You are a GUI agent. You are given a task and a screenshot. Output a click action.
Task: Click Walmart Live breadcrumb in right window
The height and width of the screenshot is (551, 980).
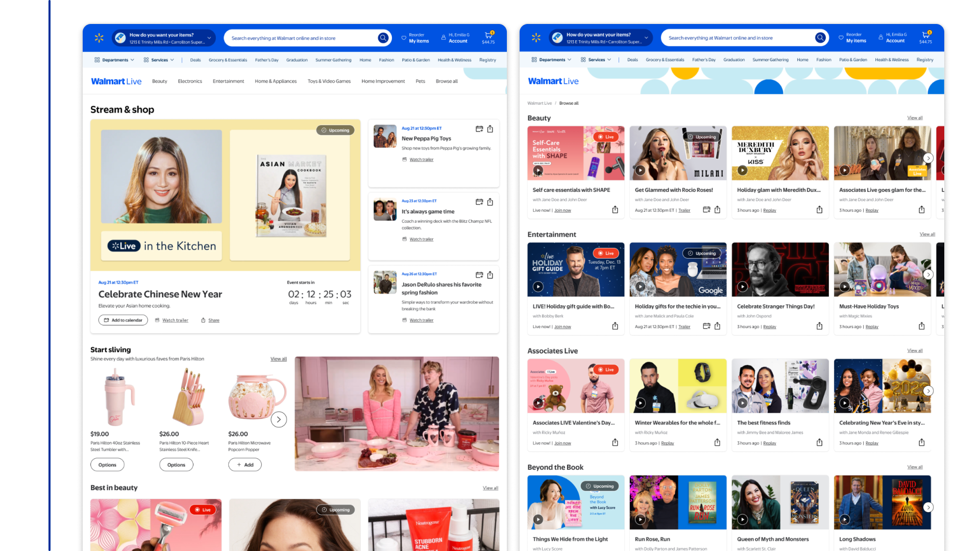540,103
